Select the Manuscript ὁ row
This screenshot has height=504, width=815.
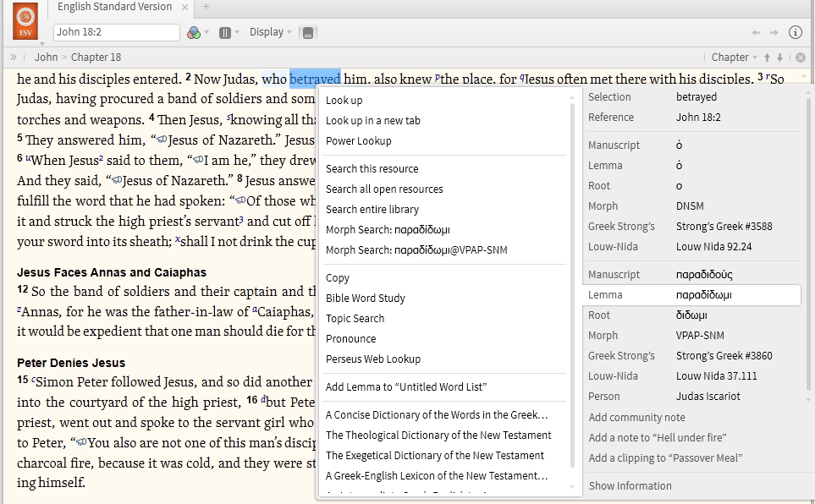(x=693, y=145)
